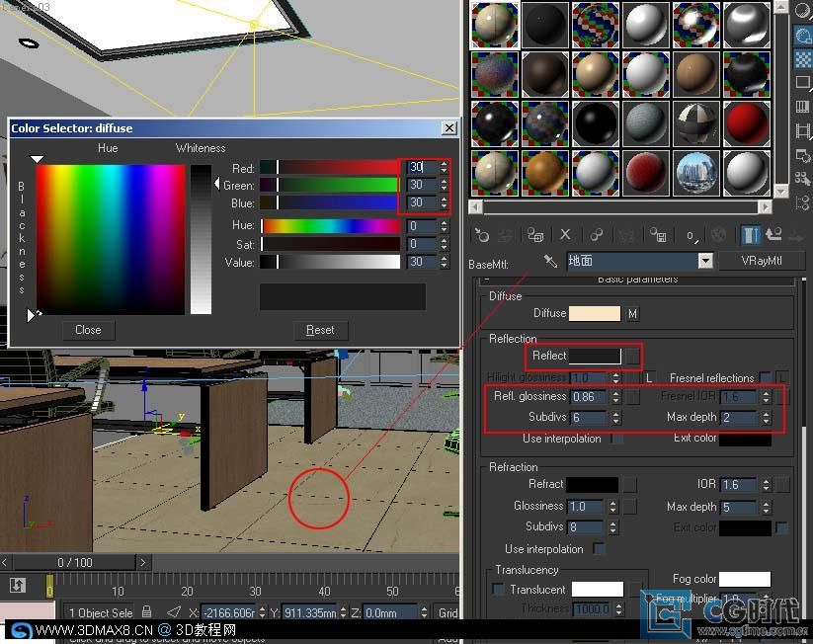Toggle refraction Use interpolation checkbox
Screen dimensions: 813x644
[x=599, y=548]
